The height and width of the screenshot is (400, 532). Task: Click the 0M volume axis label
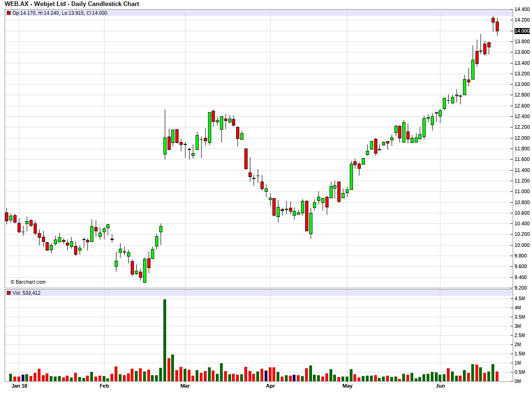pos(518,381)
